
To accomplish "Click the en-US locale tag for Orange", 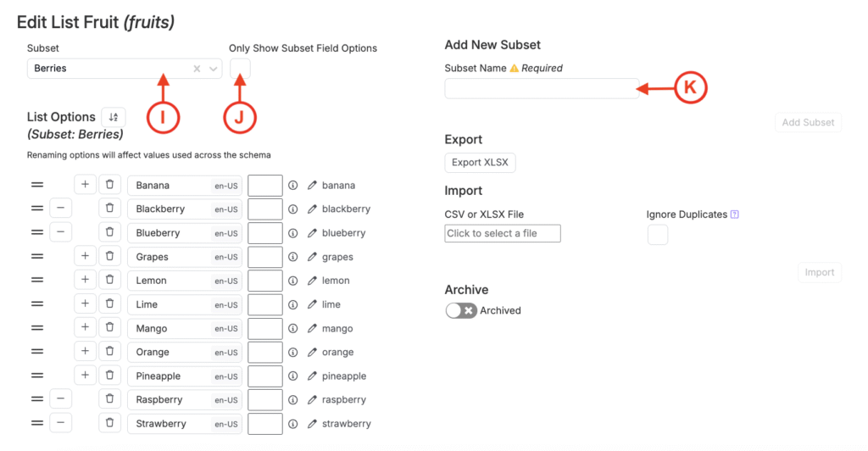I will pyautogui.click(x=225, y=352).
